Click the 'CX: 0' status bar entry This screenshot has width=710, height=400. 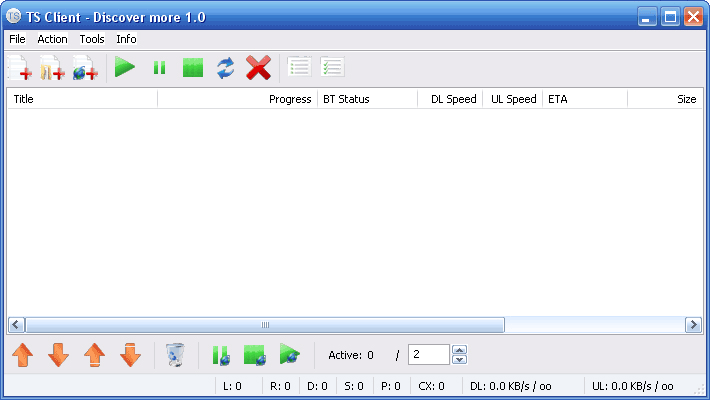[431, 386]
